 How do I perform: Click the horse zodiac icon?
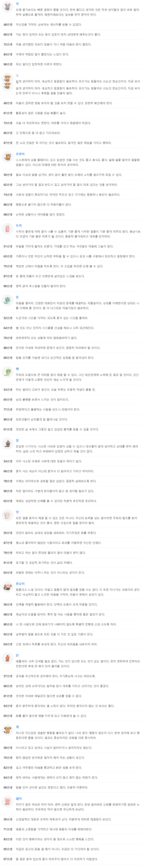(x=7, y=444)
